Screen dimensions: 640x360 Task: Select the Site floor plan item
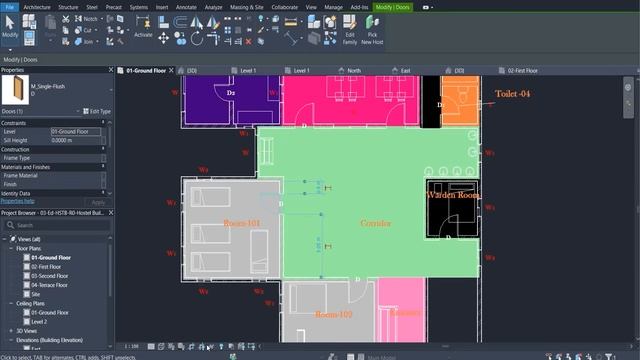coord(36,294)
